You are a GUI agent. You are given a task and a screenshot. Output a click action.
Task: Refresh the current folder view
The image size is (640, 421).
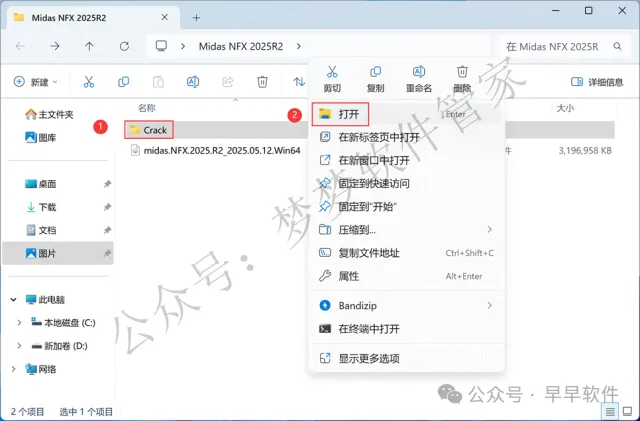pyautogui.click(x=124, y=46)
